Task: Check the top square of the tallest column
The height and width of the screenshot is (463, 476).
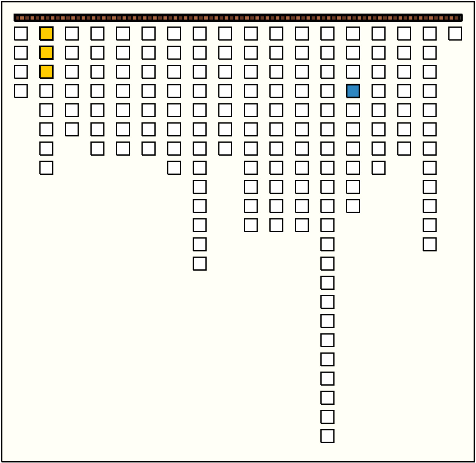Action: [327, 34]
